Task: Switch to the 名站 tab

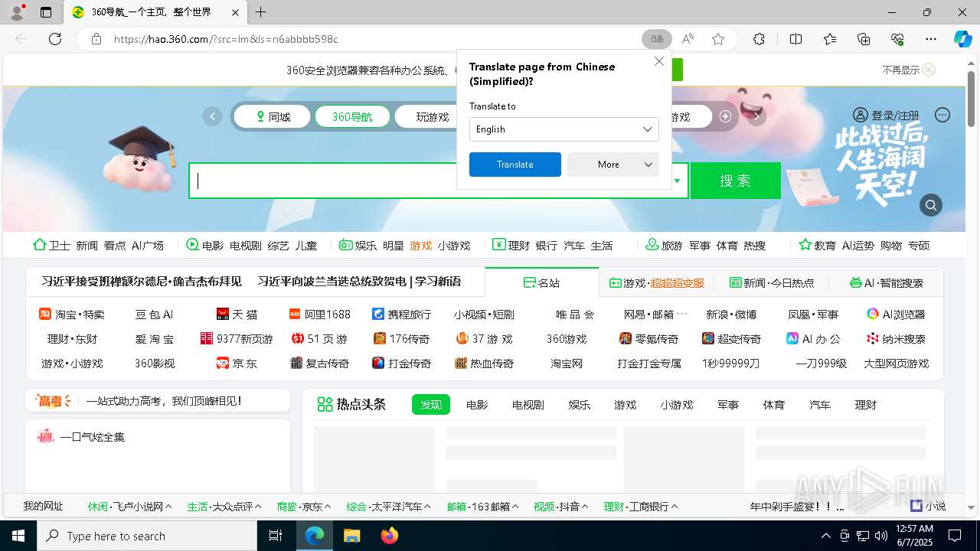Action: [541, 282]
